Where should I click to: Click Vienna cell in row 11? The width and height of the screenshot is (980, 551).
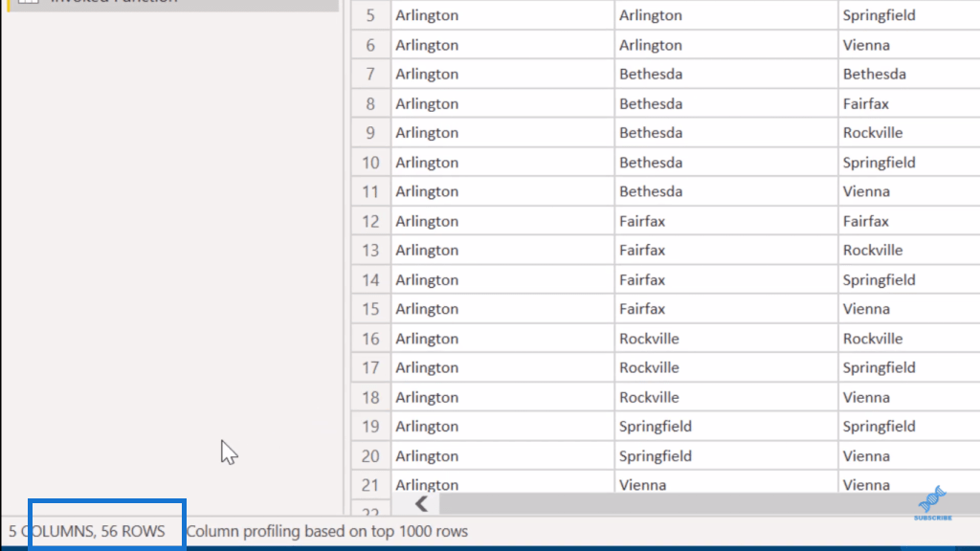909,191
